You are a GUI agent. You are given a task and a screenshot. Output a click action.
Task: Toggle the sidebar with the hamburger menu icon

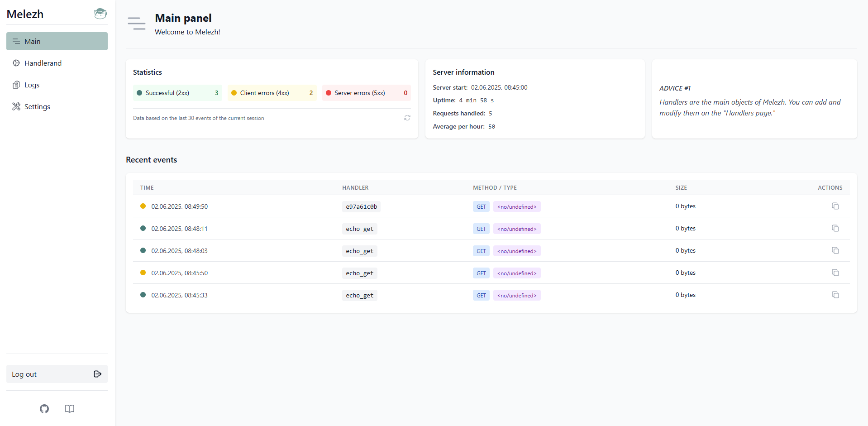click(136, 23)
